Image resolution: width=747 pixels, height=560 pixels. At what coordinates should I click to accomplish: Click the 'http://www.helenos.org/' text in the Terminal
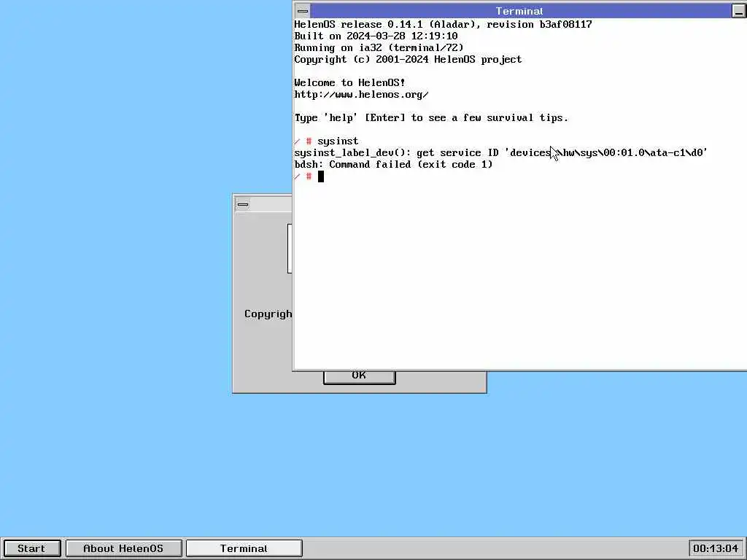(x=361, y=94)
